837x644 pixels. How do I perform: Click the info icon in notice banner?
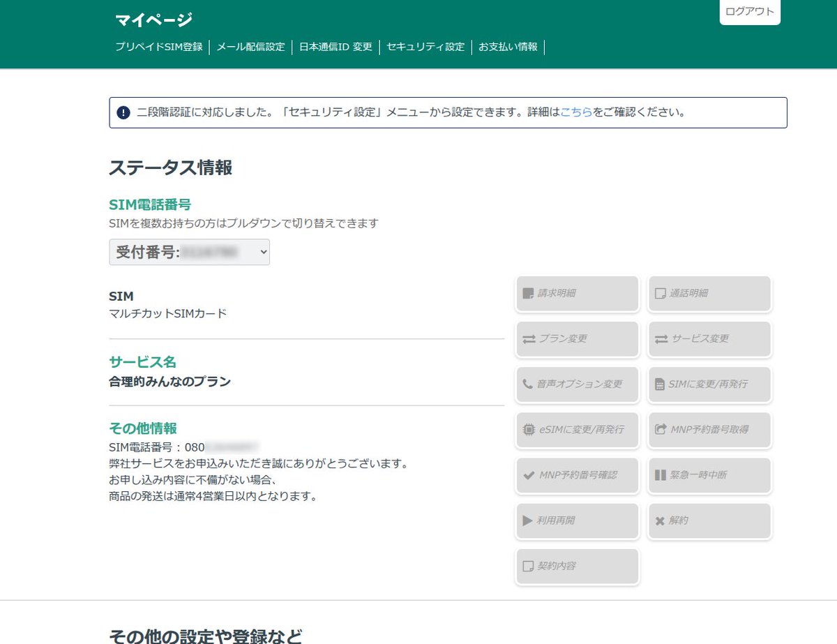coord(123,112)
